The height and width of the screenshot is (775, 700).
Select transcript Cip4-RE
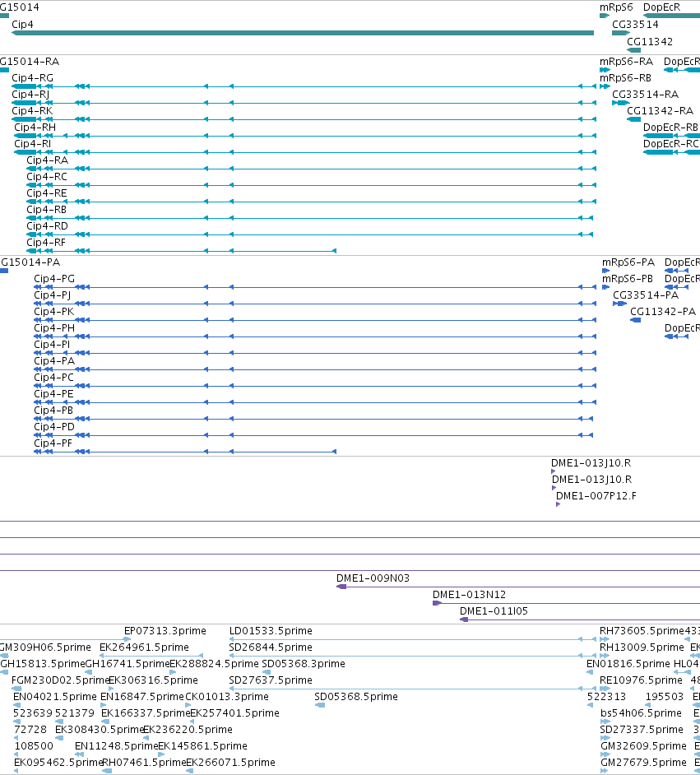point(311,202)
